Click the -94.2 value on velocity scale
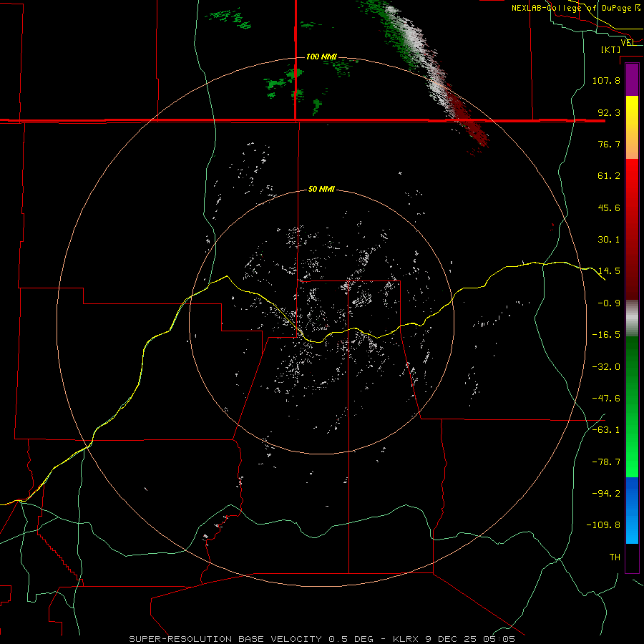This screenshot has height=644, width=644. (x=606, y=494)
